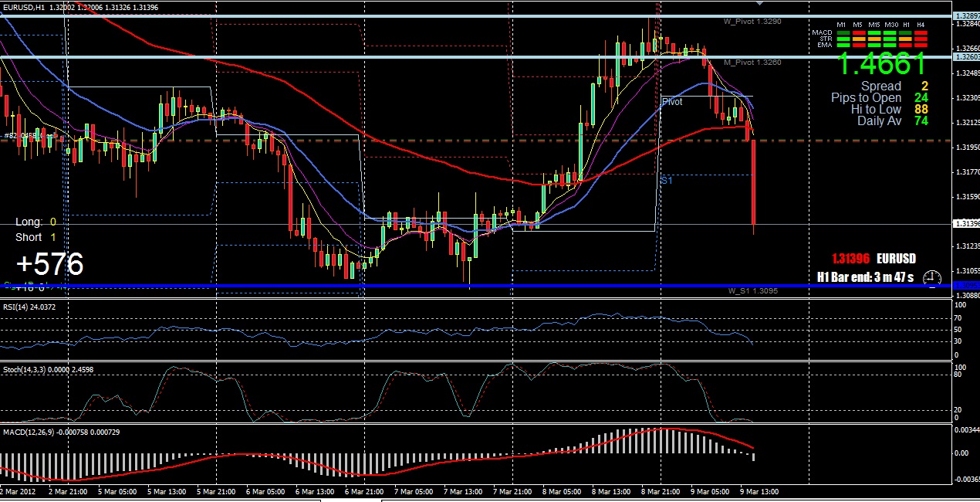Click the H1 Bar end countdown text
980x502 pixels.
(866, 276)
